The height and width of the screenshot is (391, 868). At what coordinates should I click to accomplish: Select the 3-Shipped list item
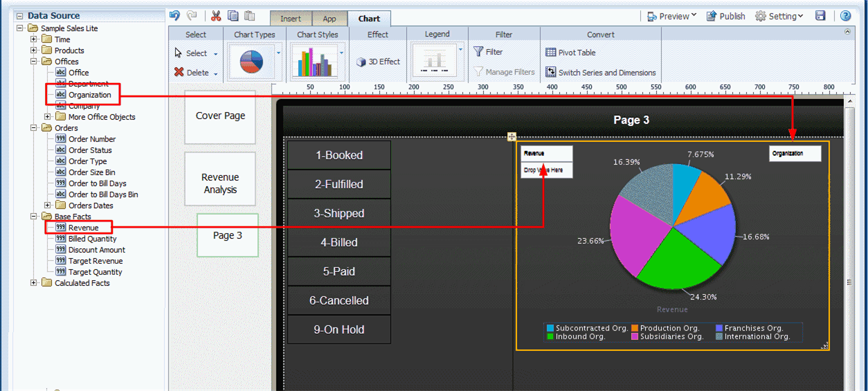pos(339,213)
